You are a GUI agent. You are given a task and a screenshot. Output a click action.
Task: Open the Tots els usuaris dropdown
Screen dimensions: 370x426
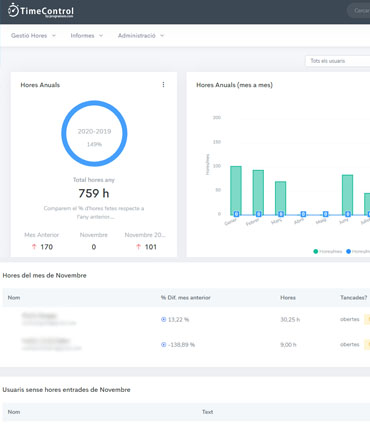338,61
